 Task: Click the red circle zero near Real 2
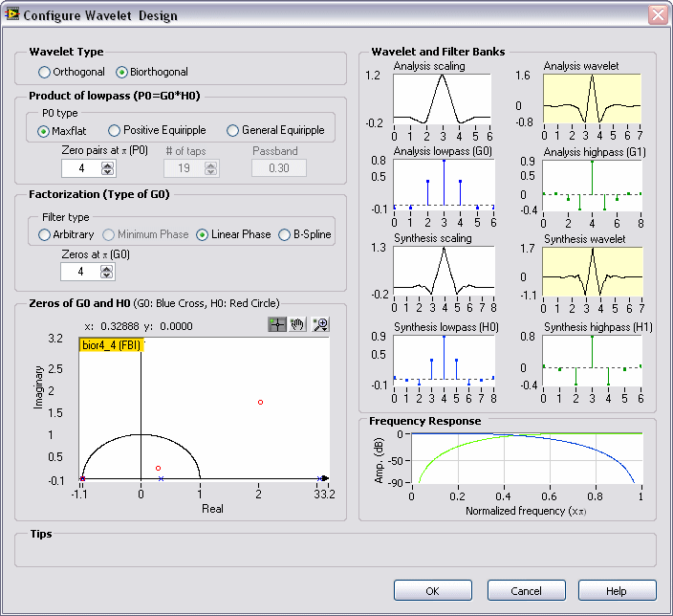pyautogui.click(x=260, y=403)
